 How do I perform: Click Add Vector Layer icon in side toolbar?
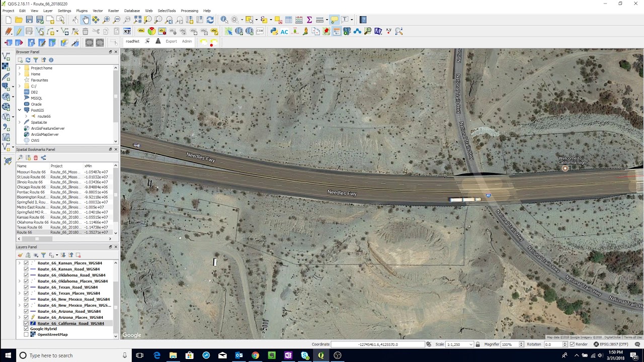pyautogui.click(x=6, y=56)
